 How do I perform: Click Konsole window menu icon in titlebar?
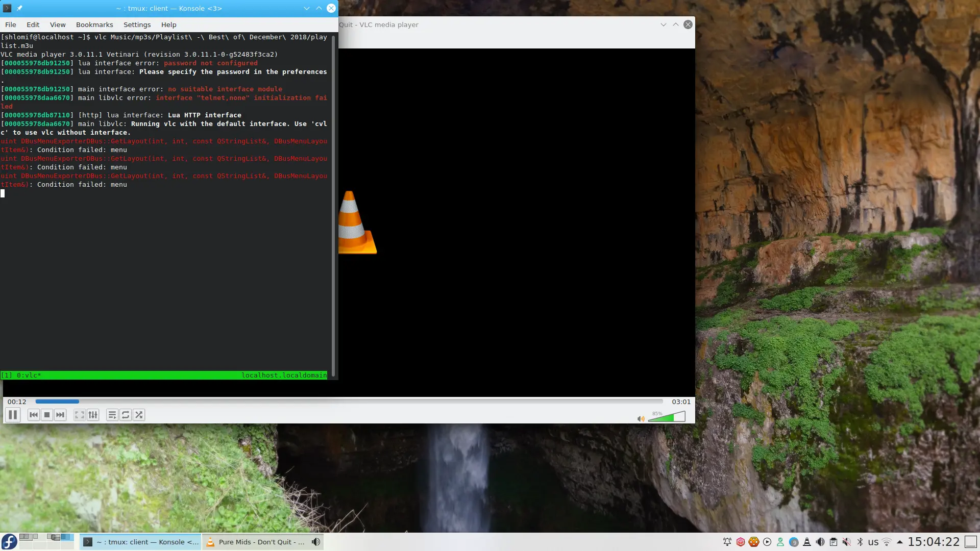click(x=7, y=8)
